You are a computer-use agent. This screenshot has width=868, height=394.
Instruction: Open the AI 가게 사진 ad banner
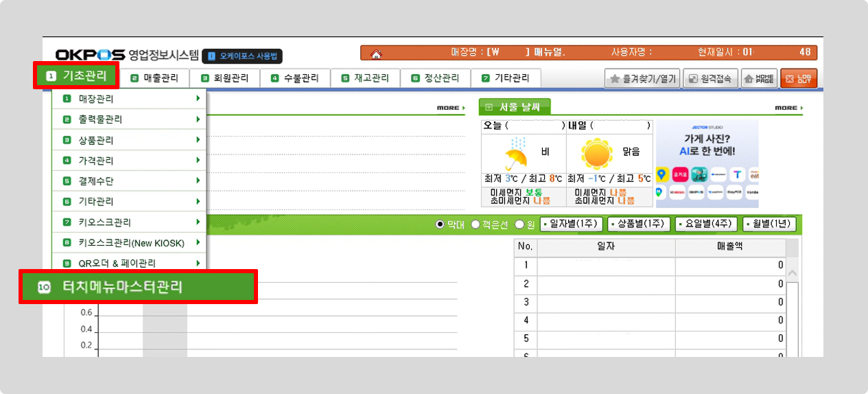pyautogui.click(x=707, y=163)
